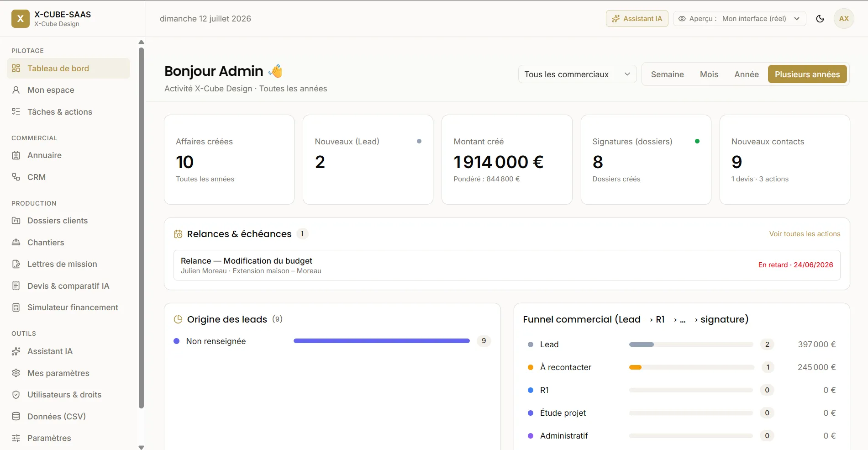
Task: Click the Lettres de mission document icon
Action: click(x=16, y=264)
